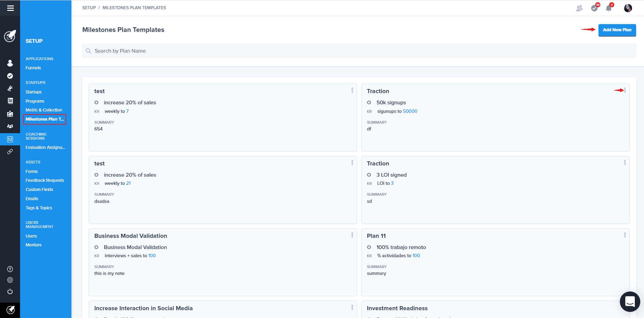The width and height of the screenshot is (644, 318).
Task: Open the group of people sidebar icon
Action: click(10, 126)
